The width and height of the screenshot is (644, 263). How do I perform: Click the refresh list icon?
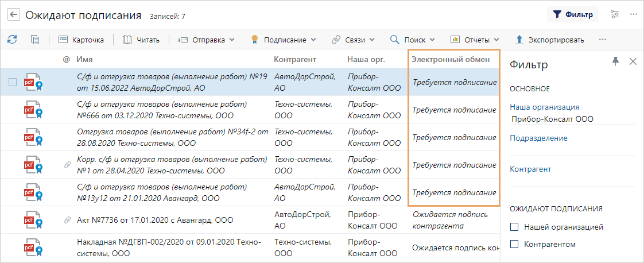pos(12,40)
